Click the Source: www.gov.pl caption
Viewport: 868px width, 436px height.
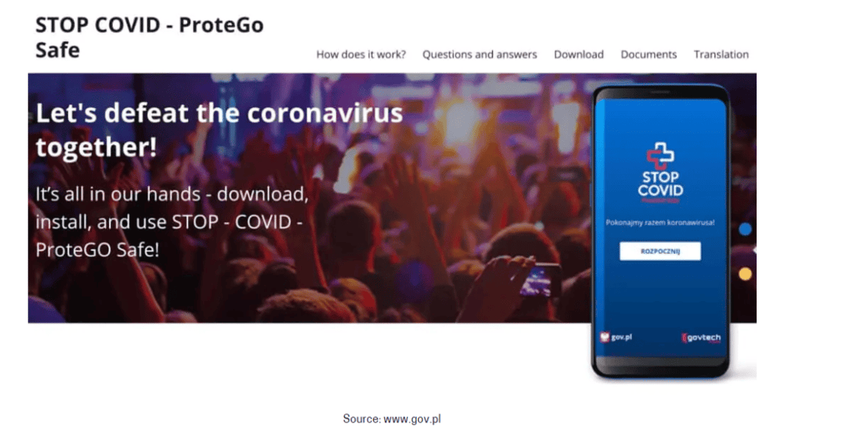coord(392,419)
